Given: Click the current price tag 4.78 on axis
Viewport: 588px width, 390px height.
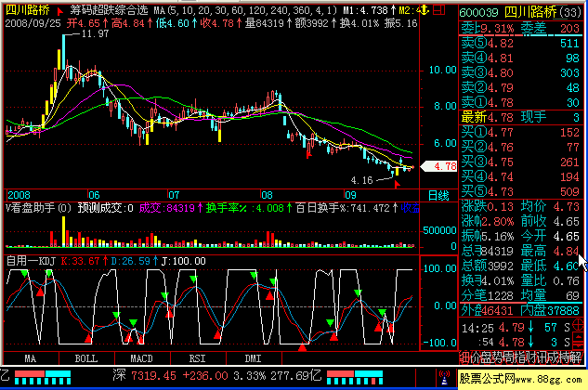Looking at the screenshot, I should pos(439,166).
